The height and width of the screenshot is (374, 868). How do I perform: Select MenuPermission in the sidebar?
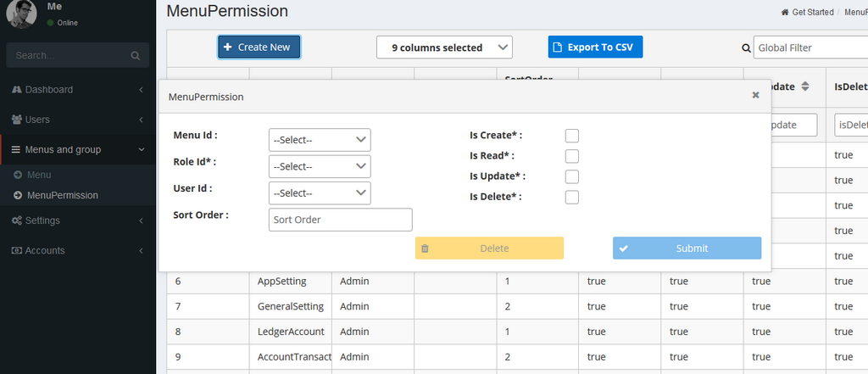(x=62, y=195)
